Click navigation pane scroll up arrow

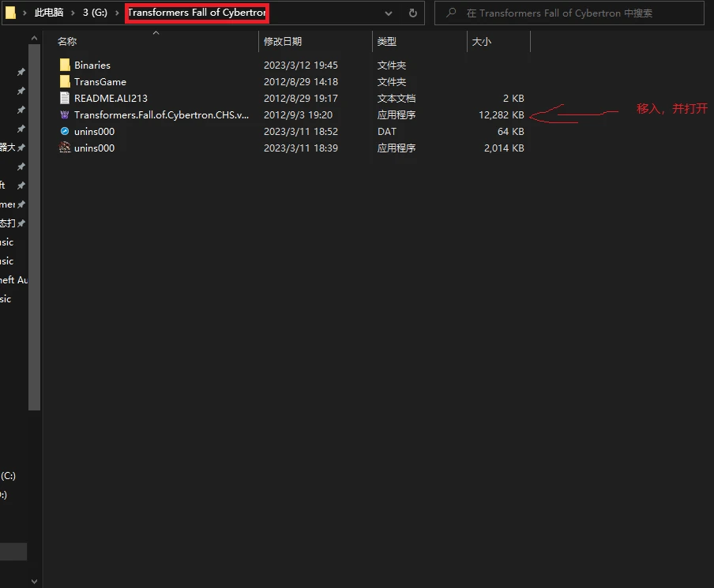(x=34, y=38)
